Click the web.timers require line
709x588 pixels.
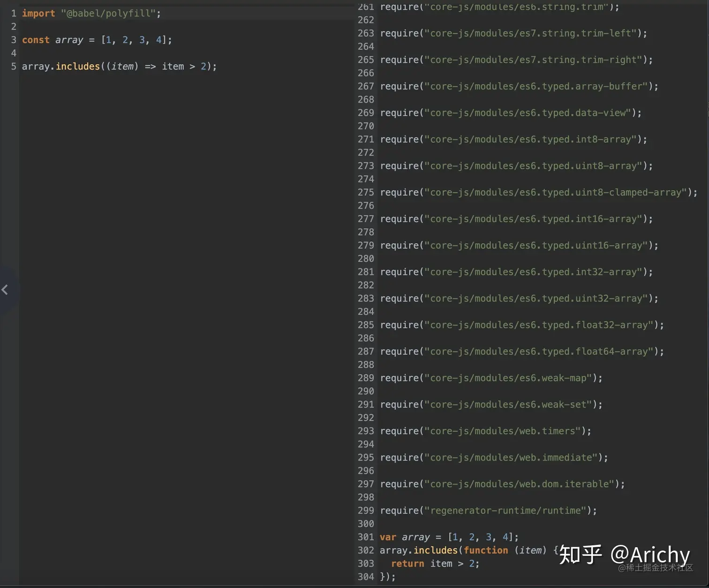tap(486, 431)
